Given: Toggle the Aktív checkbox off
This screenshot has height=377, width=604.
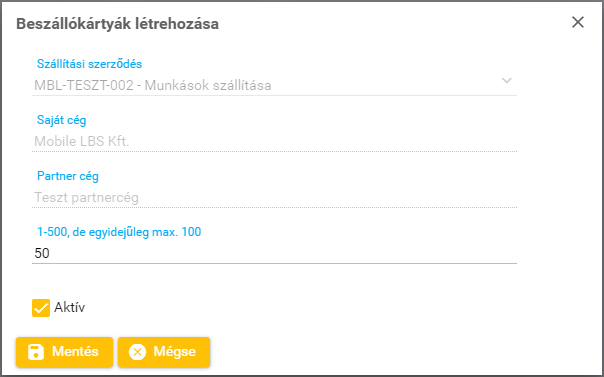Looking at the screenshot, I should (41, 308).
